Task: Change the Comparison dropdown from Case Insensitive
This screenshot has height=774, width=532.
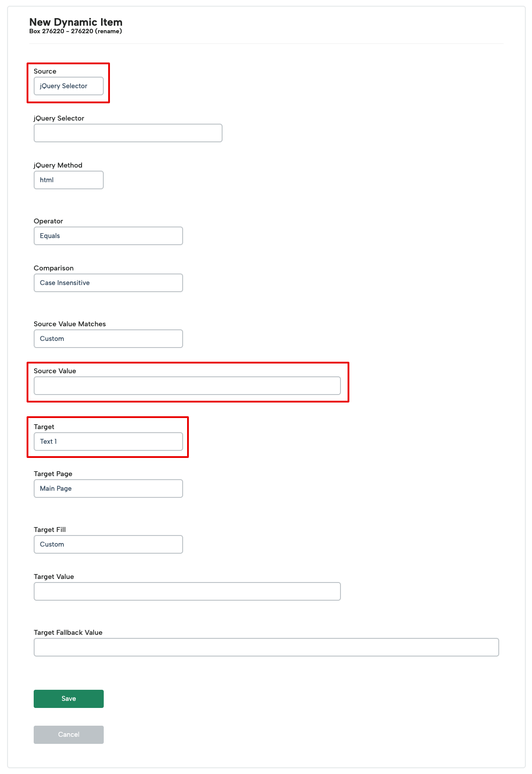Action: [x=108, y=283]
